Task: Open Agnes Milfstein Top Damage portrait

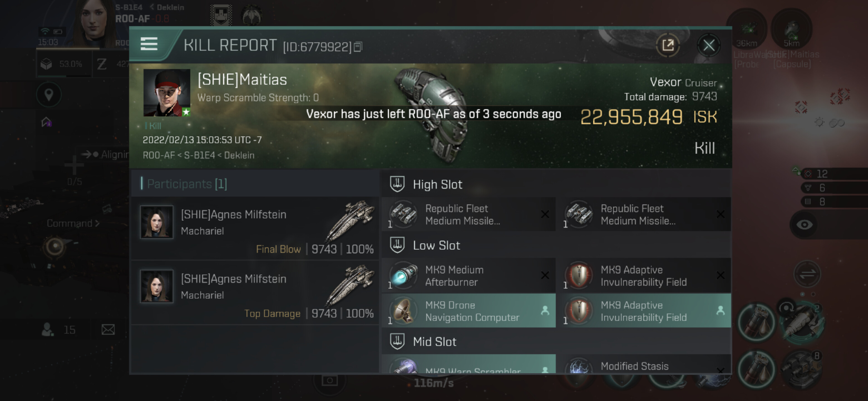Action: 157,286
